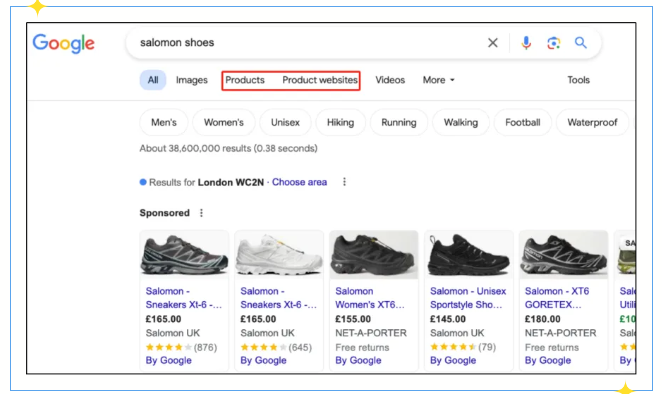Click By Google under the 876-review product
Viewport: 662px width, 394px height.
click(x=168, y=360)
